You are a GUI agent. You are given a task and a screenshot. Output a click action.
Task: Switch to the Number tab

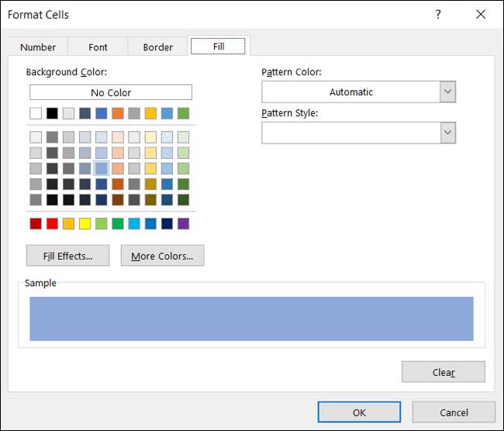coord(38,47)
